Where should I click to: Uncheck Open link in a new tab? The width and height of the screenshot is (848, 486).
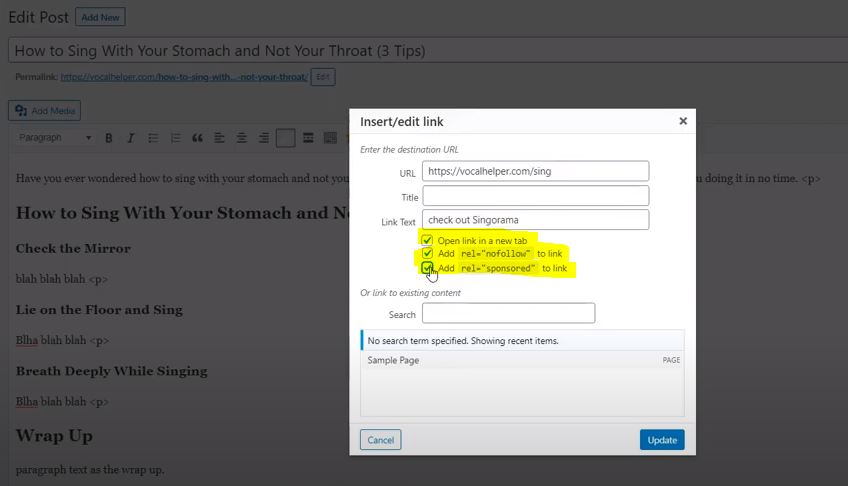pos(427,240)
